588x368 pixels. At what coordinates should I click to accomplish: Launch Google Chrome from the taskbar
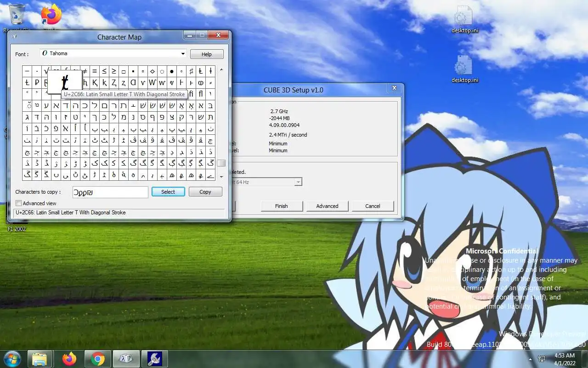pos(97,359)
